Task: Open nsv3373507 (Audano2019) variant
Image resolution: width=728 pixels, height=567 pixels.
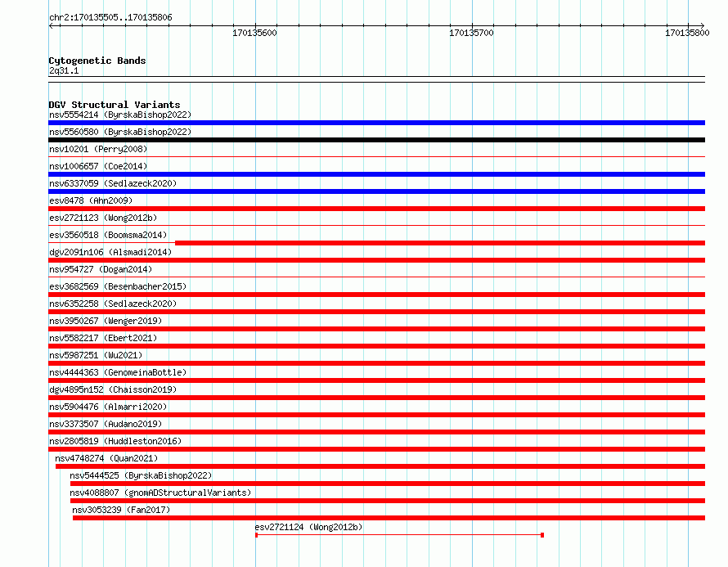Action: 106,424
